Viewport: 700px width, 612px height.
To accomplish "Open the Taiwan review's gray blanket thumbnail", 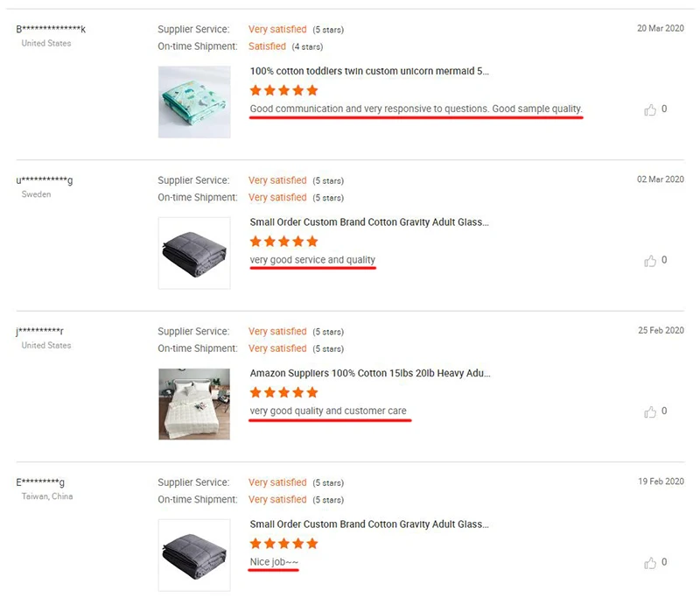I will point(194,555).
